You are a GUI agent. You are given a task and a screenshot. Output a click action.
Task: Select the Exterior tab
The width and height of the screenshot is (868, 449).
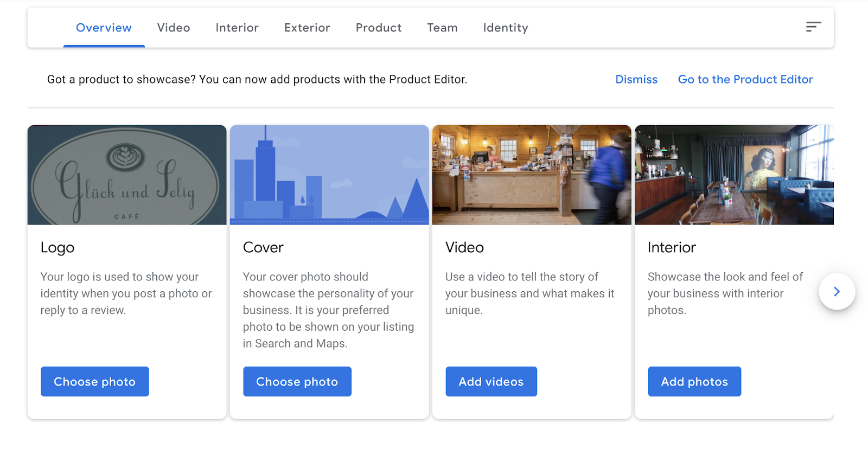(x=307, y=28)
